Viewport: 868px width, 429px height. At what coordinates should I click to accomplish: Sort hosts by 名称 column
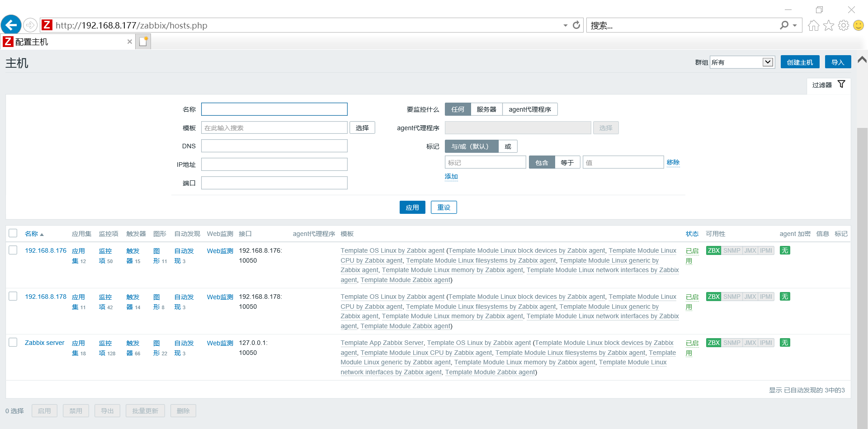(34, 234)
